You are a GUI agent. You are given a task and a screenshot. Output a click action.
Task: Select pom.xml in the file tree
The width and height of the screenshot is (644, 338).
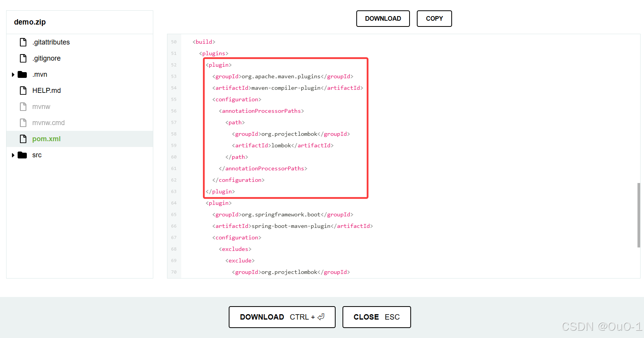tap(46, 139)
